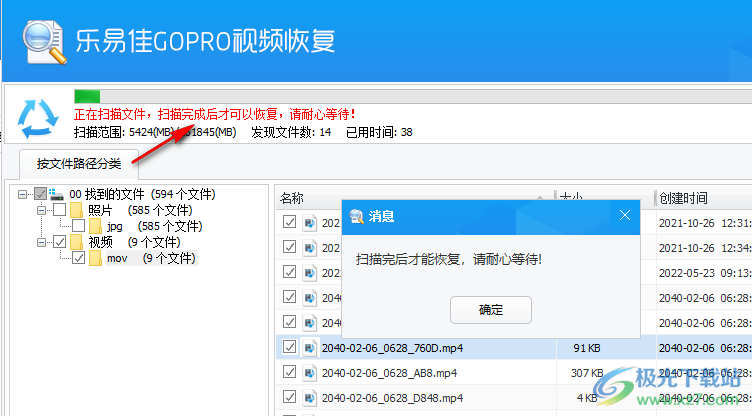Click the 乐易佳GOPRO视频恢复 title text
752x416 pixels.
pos(205,41)
